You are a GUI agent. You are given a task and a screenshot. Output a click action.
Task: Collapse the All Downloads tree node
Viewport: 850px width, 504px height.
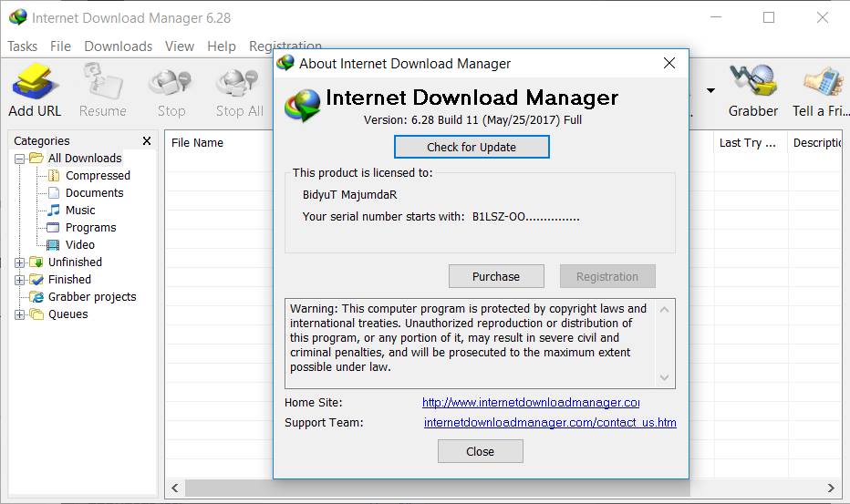click(19, 159)
